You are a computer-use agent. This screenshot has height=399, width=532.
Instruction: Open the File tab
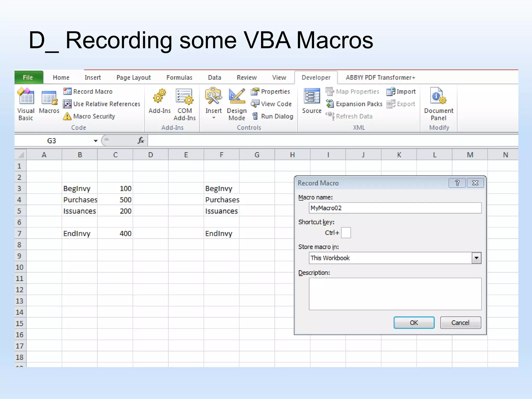click(28, 77)
